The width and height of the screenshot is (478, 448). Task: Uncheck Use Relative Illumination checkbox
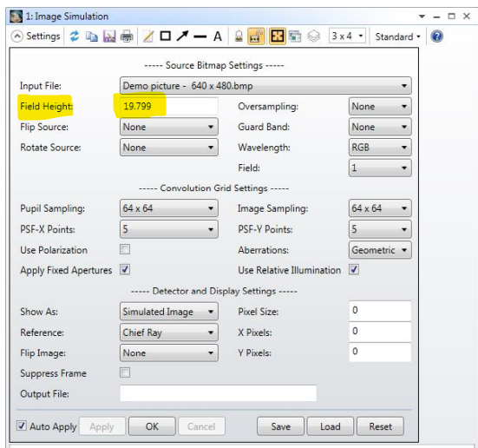[x=354, y=270]
